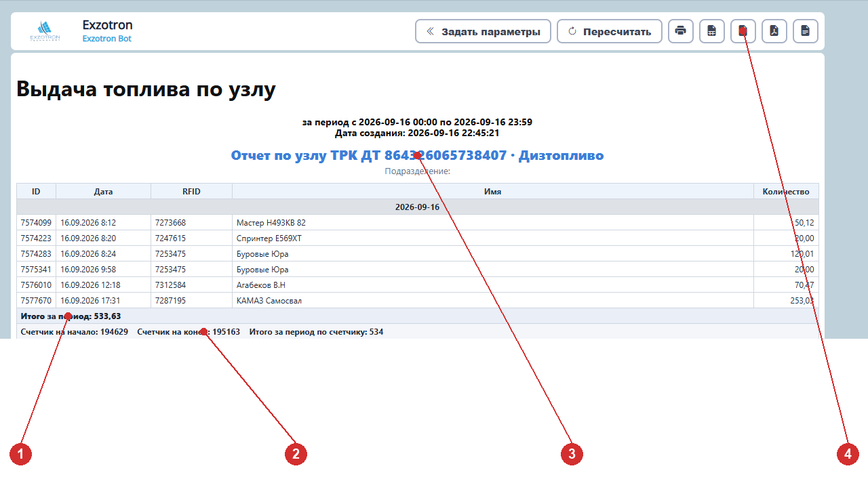Click Итого за период по счетчику: 534
The width and height of the screenshot is (868, 481).
[316, 332]
